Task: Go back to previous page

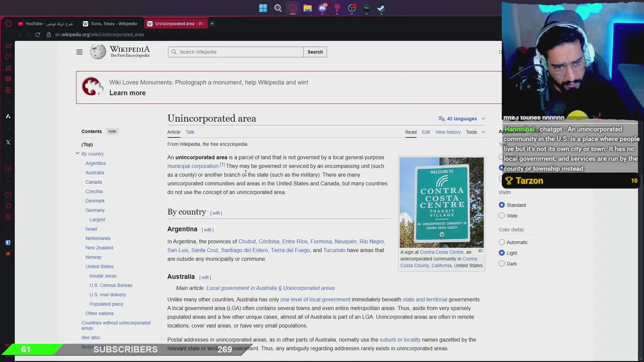Action: point(20,35)
